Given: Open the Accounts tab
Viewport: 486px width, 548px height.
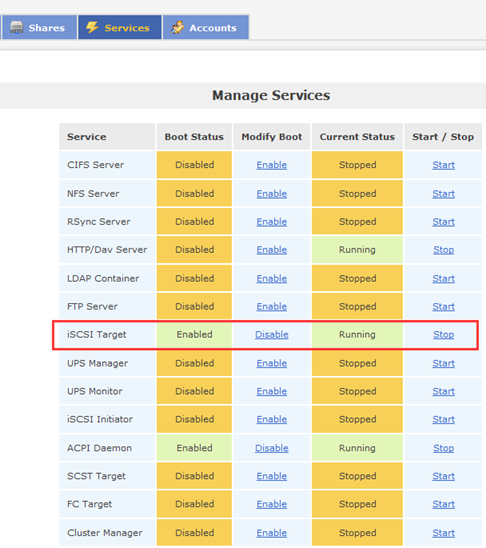Looking at the screenshot, I should pyautogui.click(x=206, y=27).
